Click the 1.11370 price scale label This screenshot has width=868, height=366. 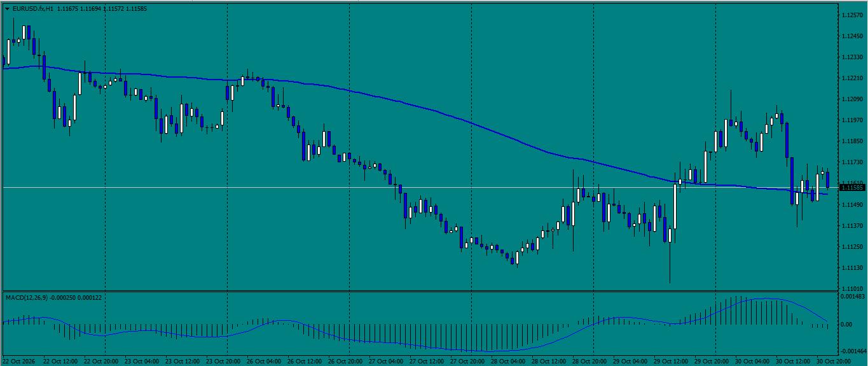[851, 225]
